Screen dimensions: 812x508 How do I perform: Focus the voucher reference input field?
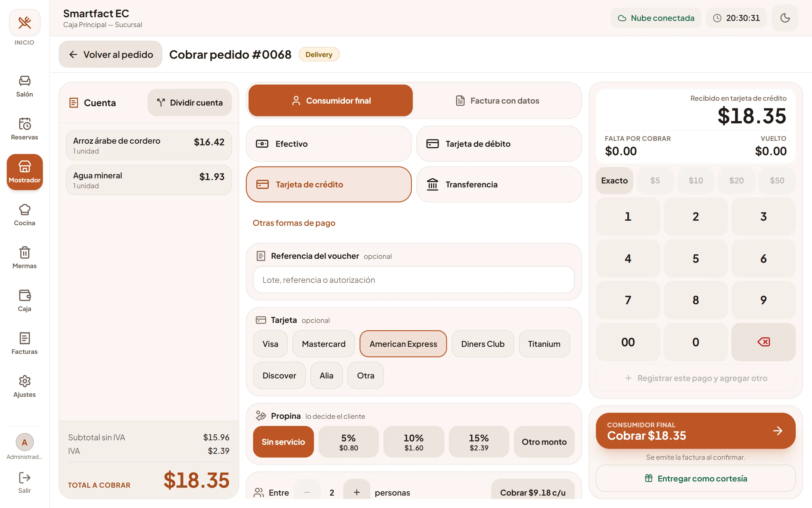pyautogui.click(x=413, y=280)
